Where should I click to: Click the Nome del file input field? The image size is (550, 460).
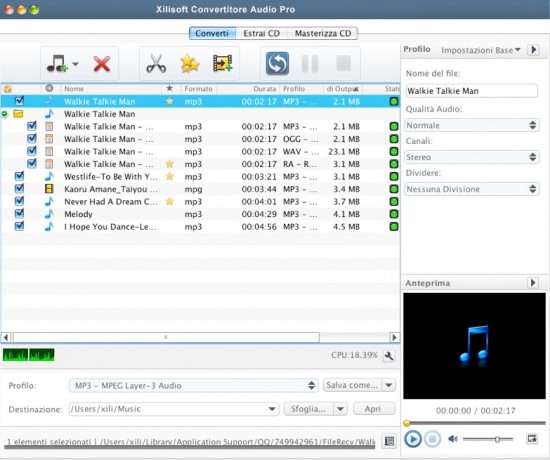click(471, 91)
